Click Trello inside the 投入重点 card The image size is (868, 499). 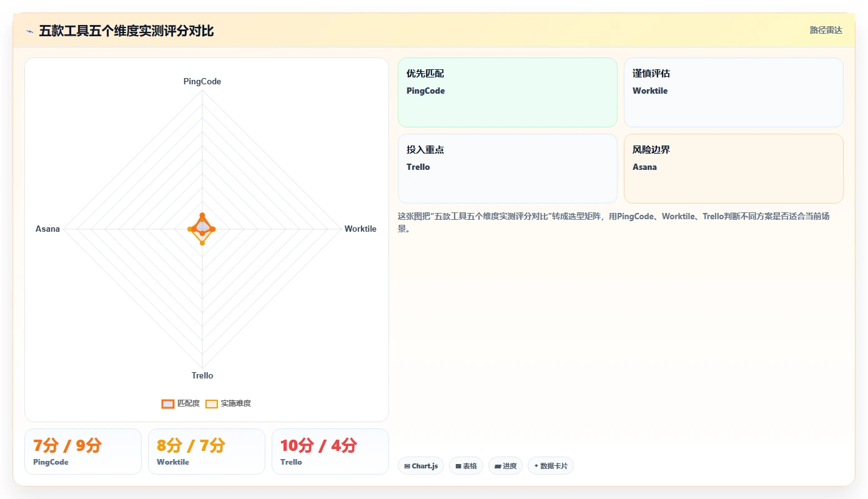click(x=418, y=167)
